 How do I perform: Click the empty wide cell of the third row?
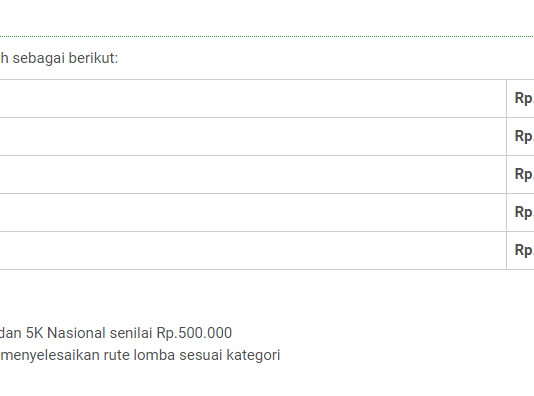253,175
